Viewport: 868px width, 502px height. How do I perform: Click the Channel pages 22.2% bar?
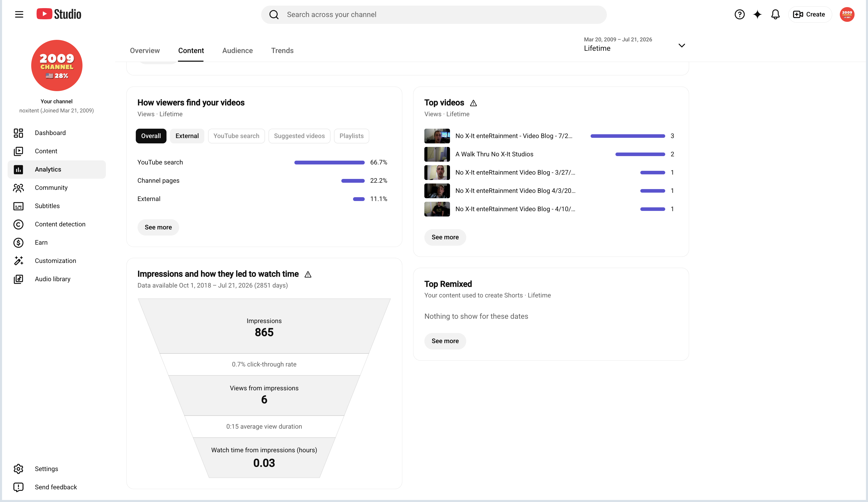click(353, 181)
